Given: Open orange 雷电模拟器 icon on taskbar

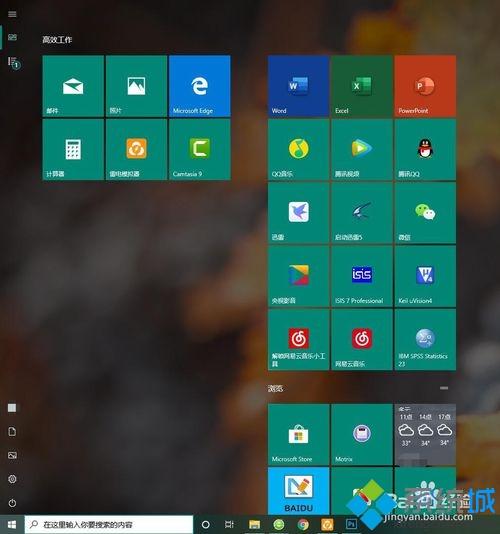Looking at the screenshot, I should tap(327, 524).
